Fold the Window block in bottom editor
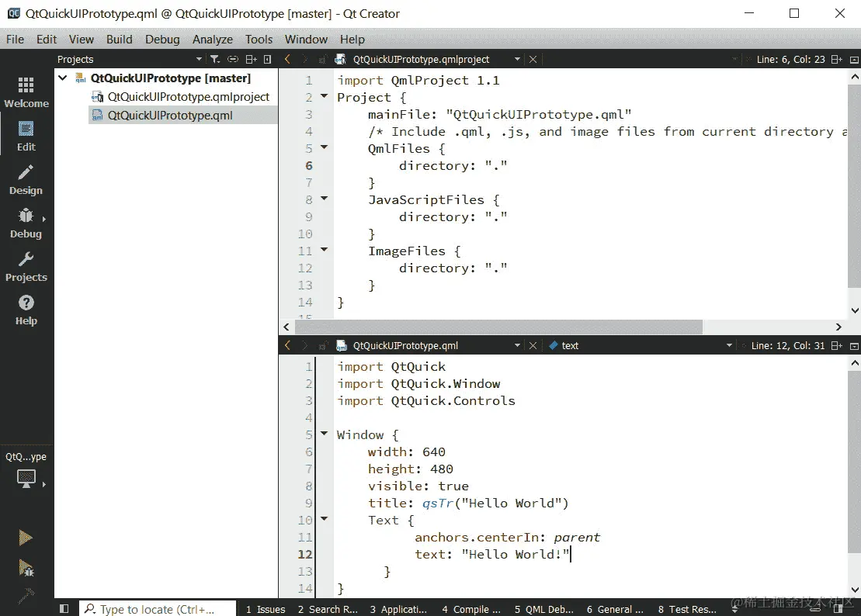Viewport: 861px width, 616px height. 324,434
